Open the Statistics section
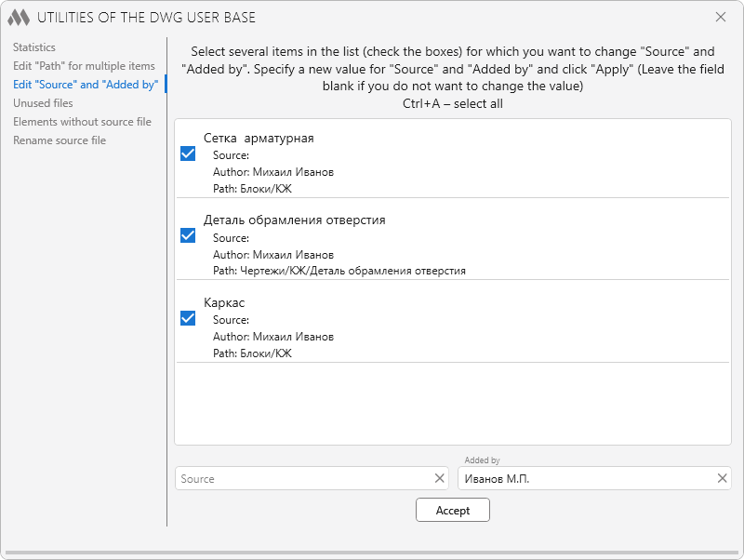The height and width of the screenshot is (560, 744). pyautogui.click(x=34, y=47)
